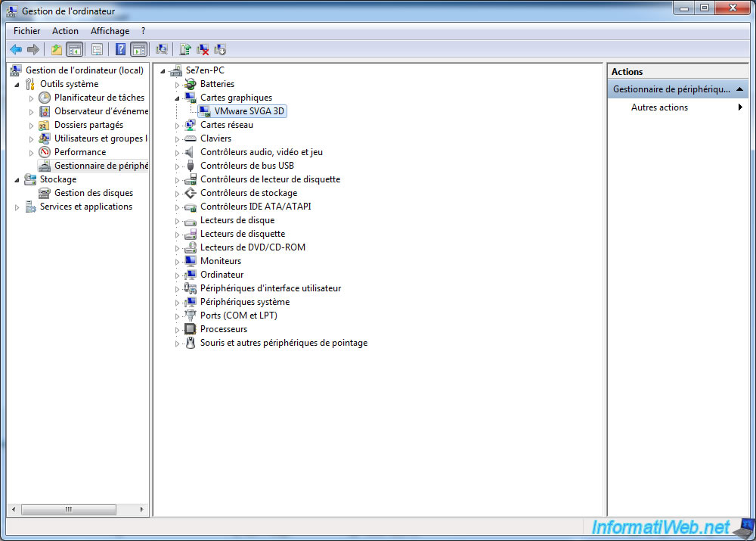
Task: Toggle the console tree pane visibility
Action: 75,48
